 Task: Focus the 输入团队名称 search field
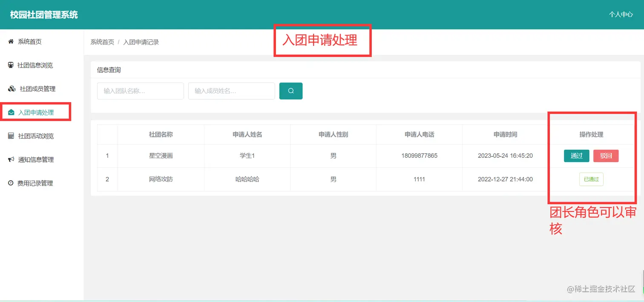coord(141,91)
